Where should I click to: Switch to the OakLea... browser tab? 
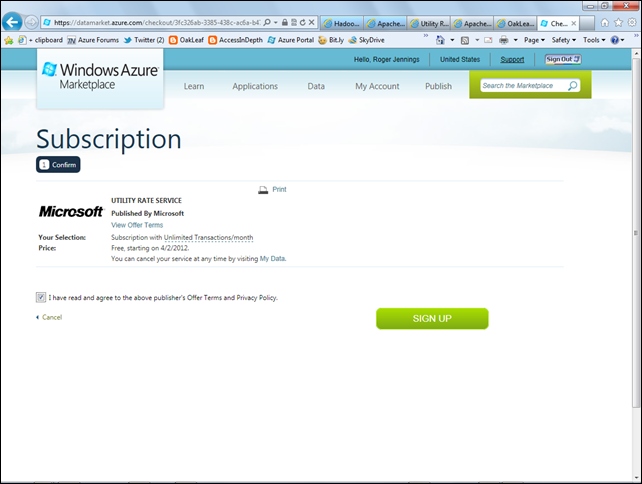(x=516, y=24)
